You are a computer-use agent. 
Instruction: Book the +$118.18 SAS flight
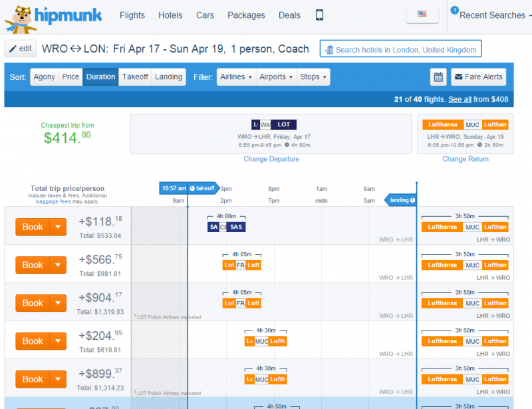click(33, 227)
